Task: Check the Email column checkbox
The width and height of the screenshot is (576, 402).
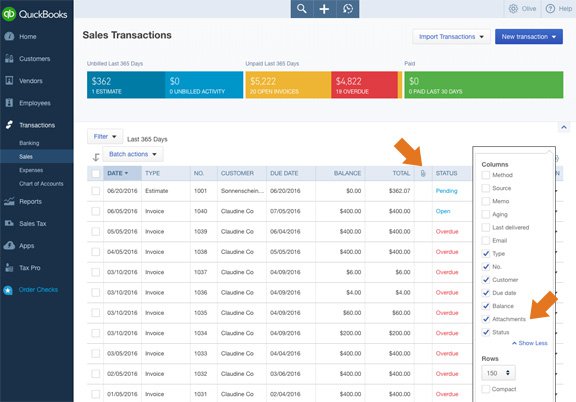Action: point(486,240)
